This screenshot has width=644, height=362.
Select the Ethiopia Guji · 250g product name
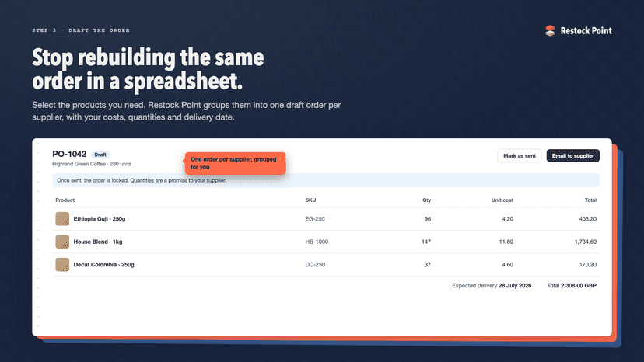point(100,219)
